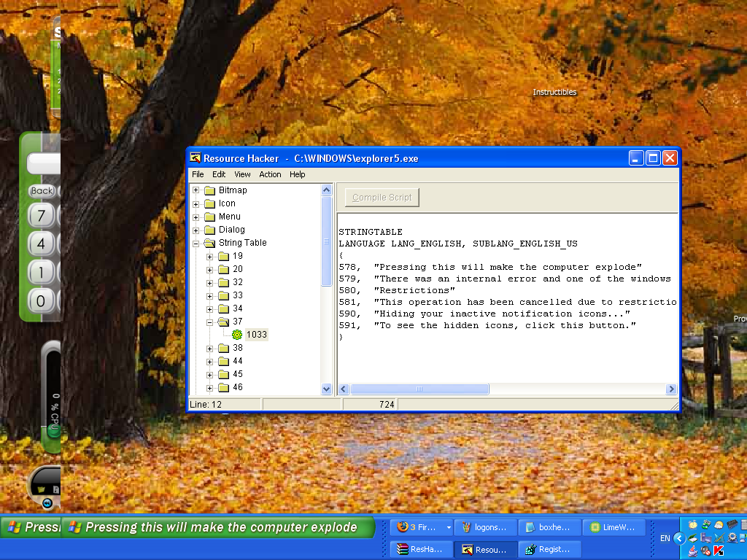Expand string table folder 20

[x=209, y=270]
